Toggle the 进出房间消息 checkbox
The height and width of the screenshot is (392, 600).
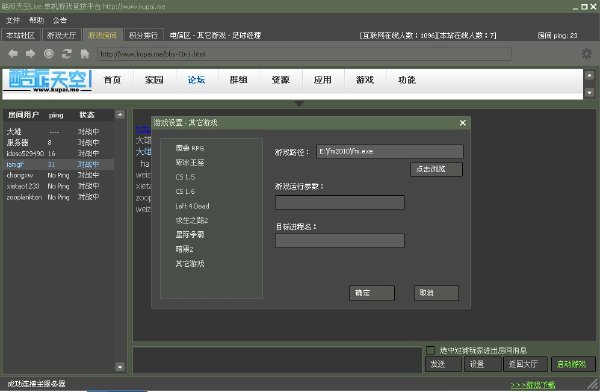pyautogui.click(x=430, y=350)
